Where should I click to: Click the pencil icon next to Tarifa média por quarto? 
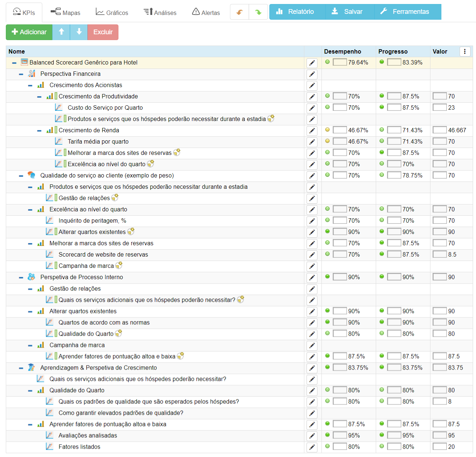[312, 142]
